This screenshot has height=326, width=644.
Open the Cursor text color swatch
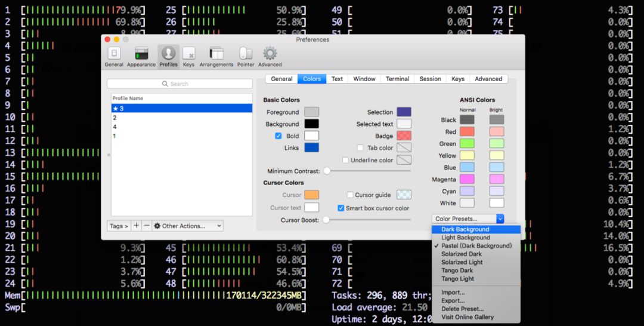tap(311, 208)
